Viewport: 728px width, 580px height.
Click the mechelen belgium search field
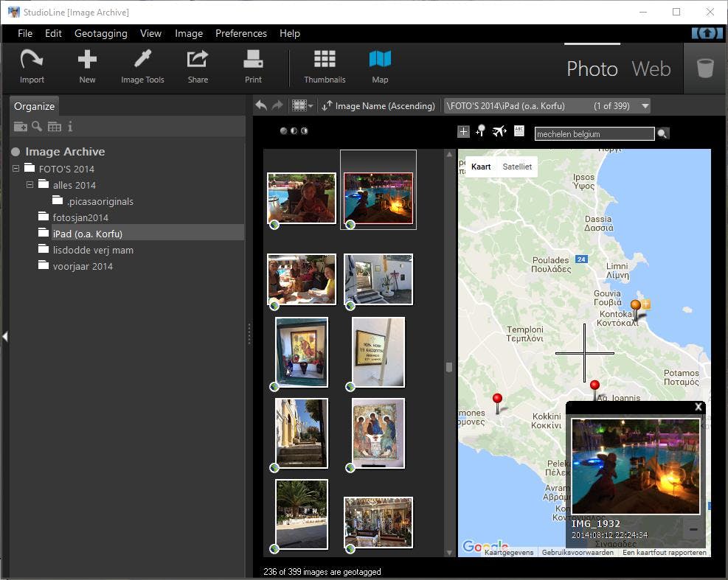click(x=594, y=134)
